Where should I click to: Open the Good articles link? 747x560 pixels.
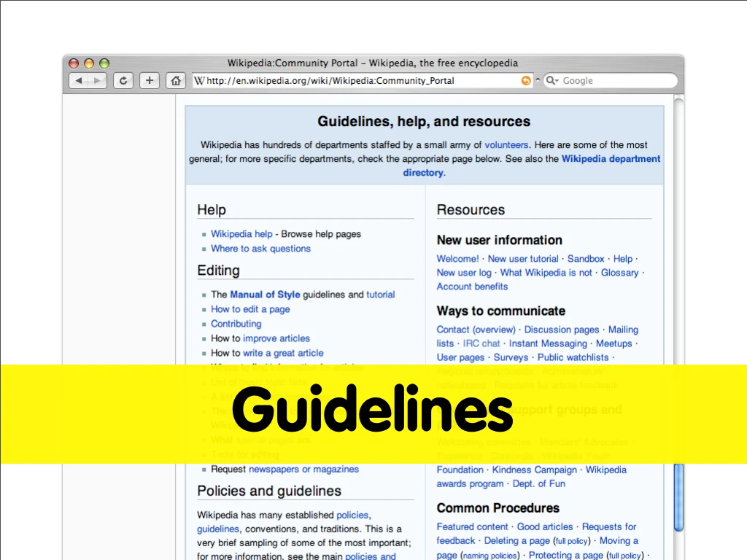[545, 526]
